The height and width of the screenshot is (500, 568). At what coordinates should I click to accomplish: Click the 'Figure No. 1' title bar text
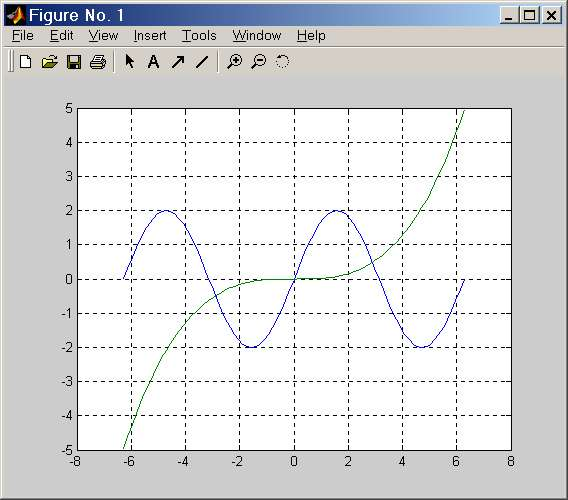pyautogui.click(x=76, y=16)
